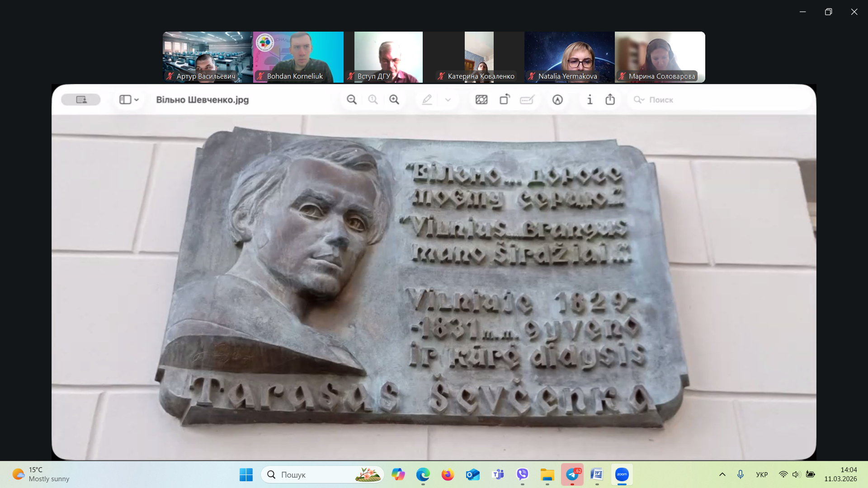Open highlight pen options dropdown arrow
Viewport: 868px width, 488px height.
pyautogui.click(x=448, y=100)
